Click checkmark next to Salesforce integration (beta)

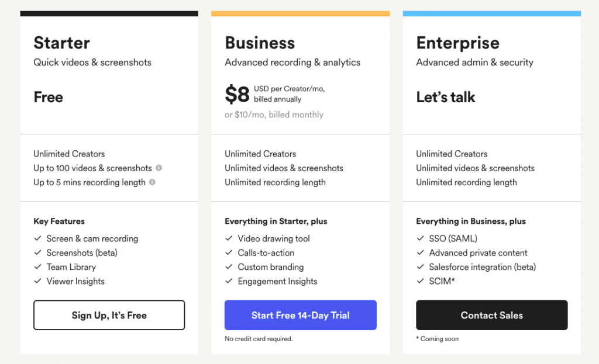pos(420,266)
